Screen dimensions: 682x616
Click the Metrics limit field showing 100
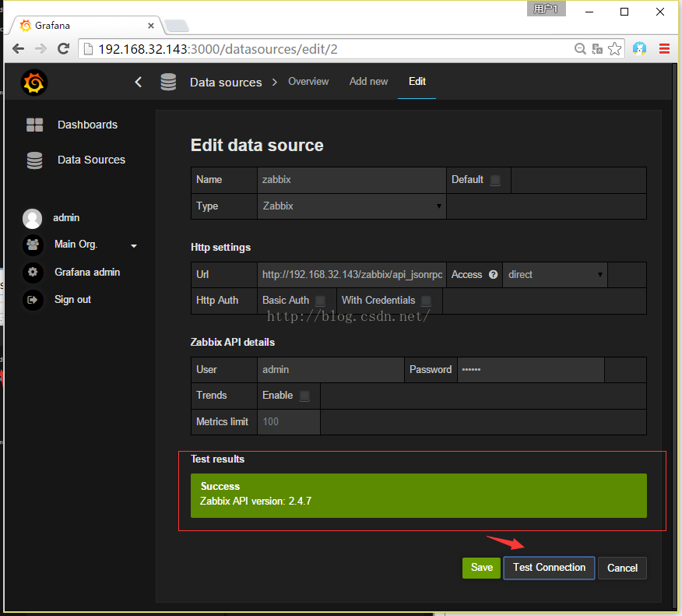(x=289, y=421)
